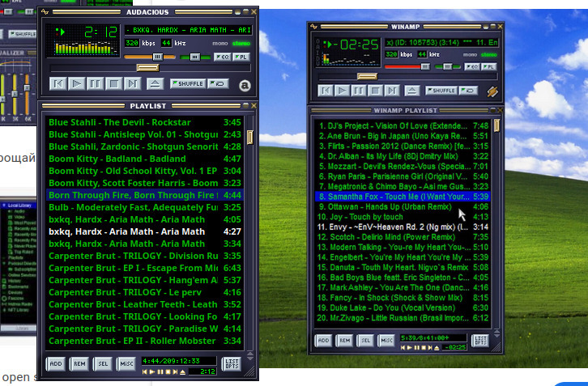This screenshot has width=588, height=386.
Task: Pause playback in Audacious main window
Action: click(96, 83)
